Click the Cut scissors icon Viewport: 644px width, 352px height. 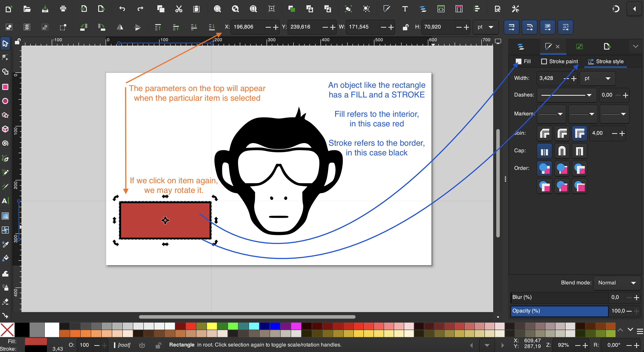(178, 9)
